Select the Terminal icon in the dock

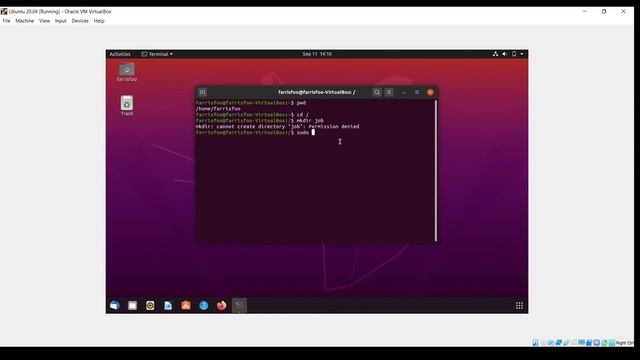pos(239,305)
